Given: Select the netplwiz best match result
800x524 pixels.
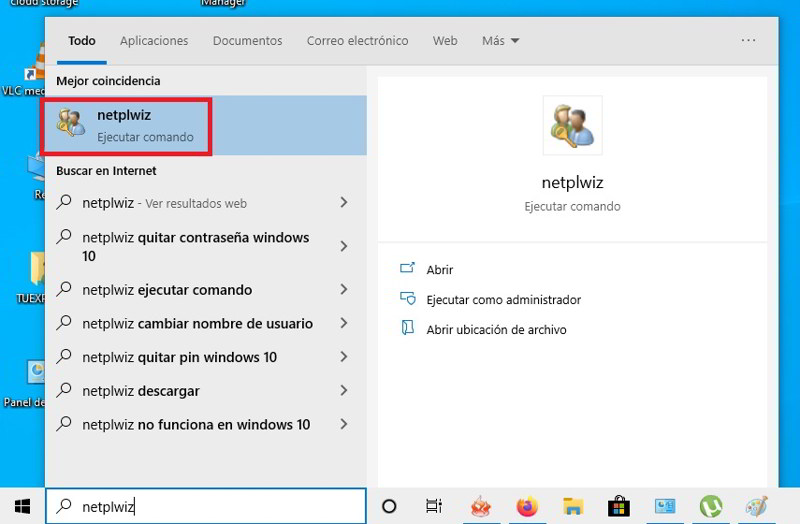Looking at the screenshot, I should (126, 125).
